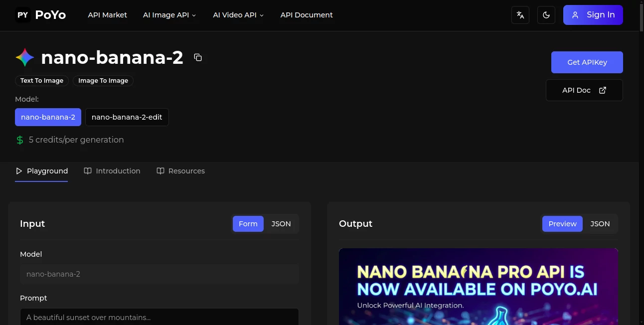This screenshot has height=325, width=644.
Task: Switch Input view to JSON
Action: click(281, 224)
